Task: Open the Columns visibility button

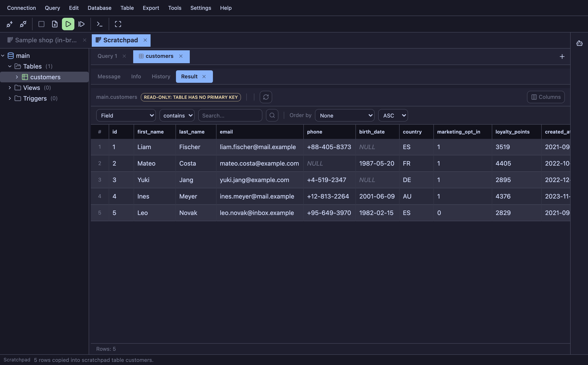Action: tap(545, 97)
